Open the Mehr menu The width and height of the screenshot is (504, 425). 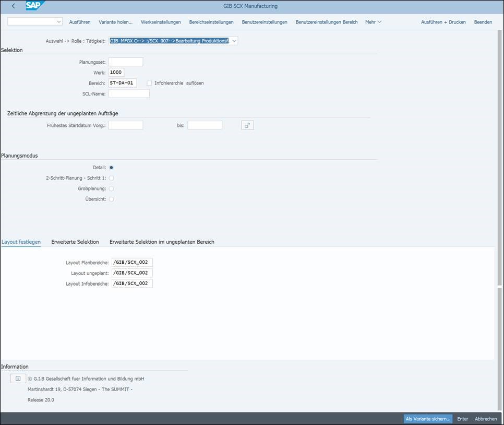point(373,22)
